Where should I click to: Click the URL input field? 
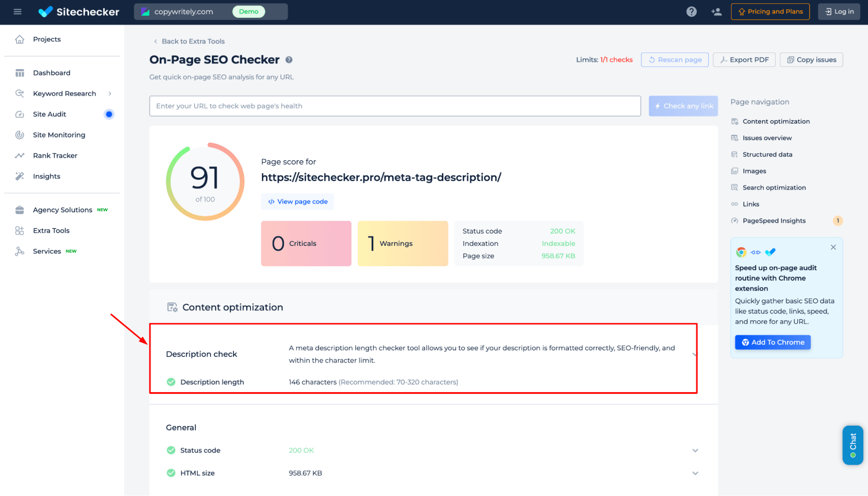pos(395,106)
